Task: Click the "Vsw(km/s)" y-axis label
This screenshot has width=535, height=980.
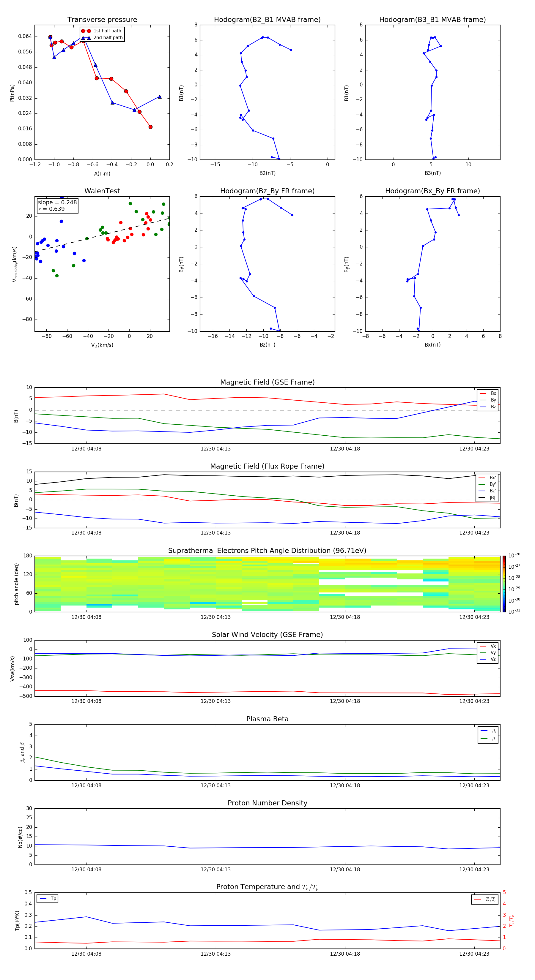Action: point(12,668)
